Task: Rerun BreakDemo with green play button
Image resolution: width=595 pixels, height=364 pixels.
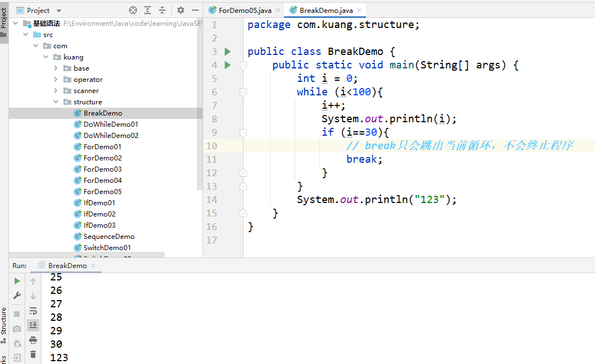Action: [17, 281]
